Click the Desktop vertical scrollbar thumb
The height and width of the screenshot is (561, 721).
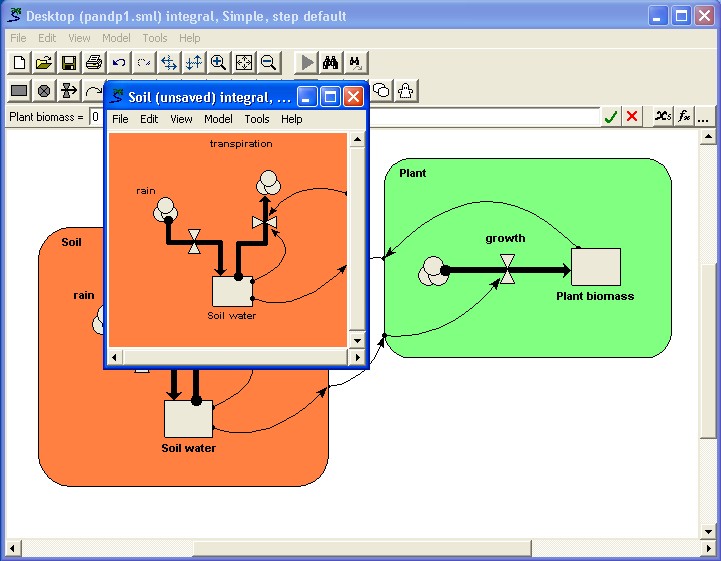pos(708,351)
